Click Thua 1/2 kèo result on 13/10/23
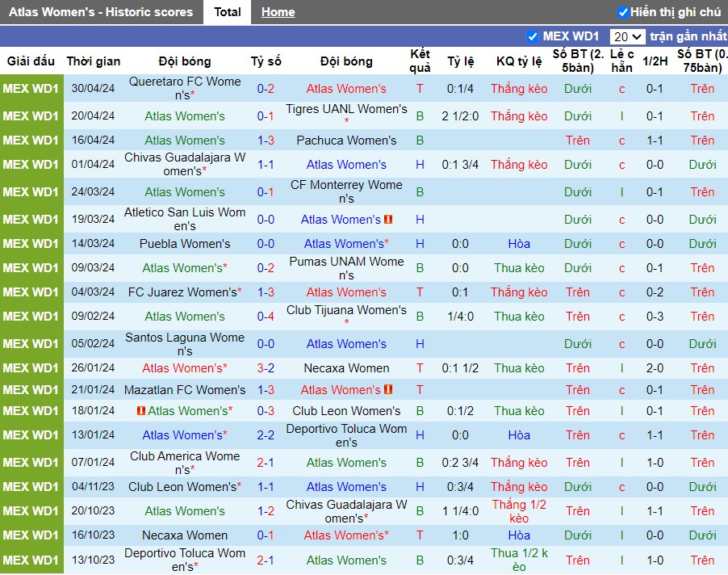Screen dimensions: 728x575 pos(519,560)
